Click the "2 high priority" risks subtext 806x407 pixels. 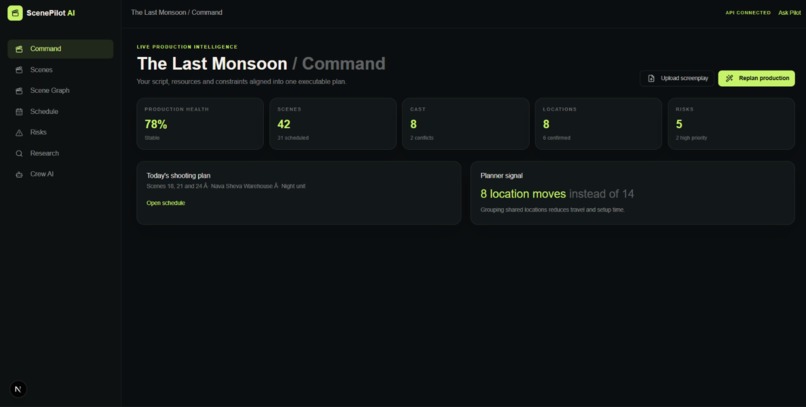coord(691,138)
